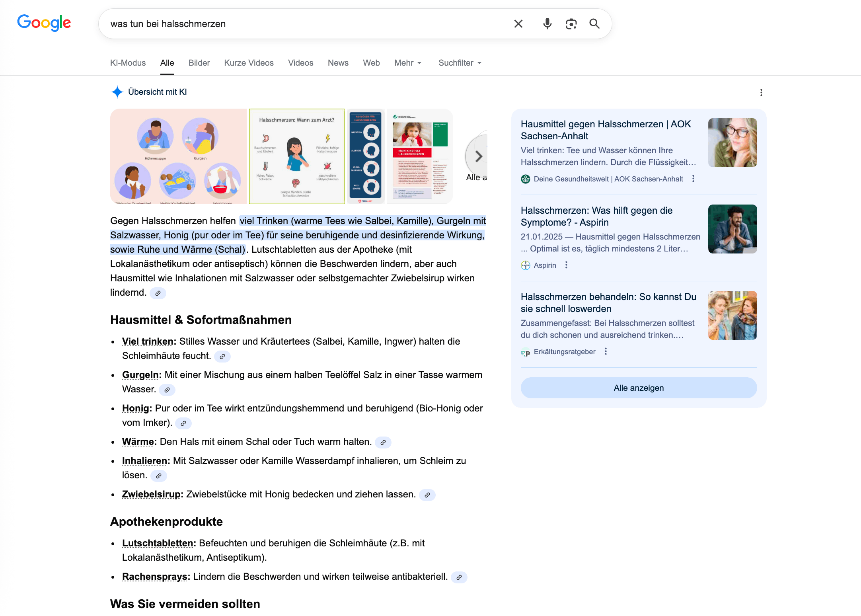Open the 'Halsschmerzen: Wann zum Arzt?' image thumbnail
The width and height of the screenshot is (861, 616).
[x=297, y=156]
